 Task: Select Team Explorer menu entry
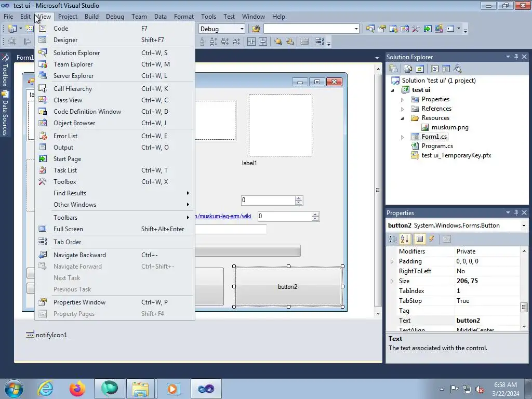115,64
